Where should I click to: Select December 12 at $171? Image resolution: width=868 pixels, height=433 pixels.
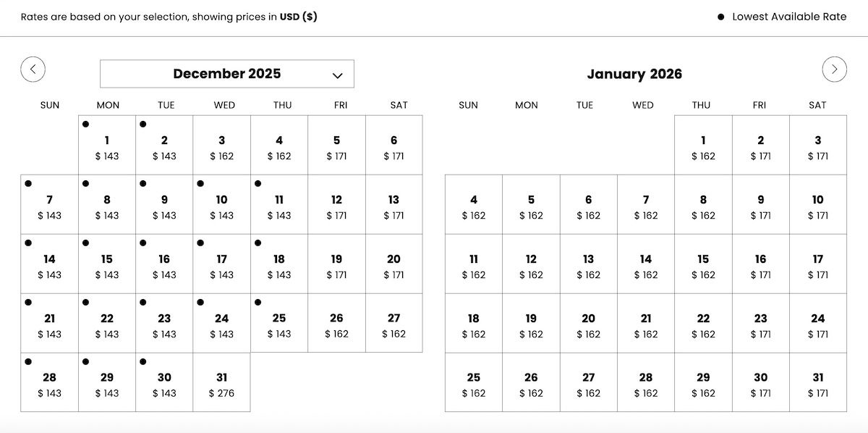[x=336, y=205]
